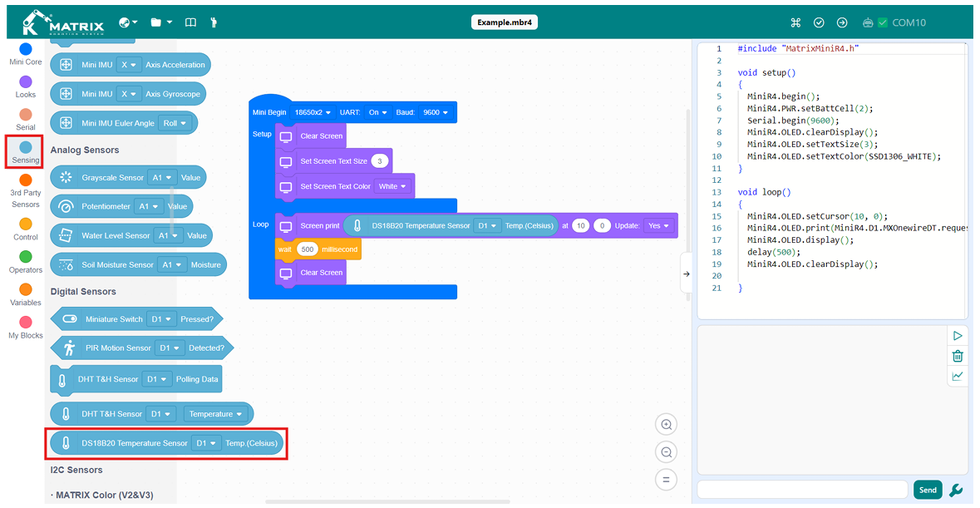Open the 3rd Party Sensors category

click(x=26, y=191)
